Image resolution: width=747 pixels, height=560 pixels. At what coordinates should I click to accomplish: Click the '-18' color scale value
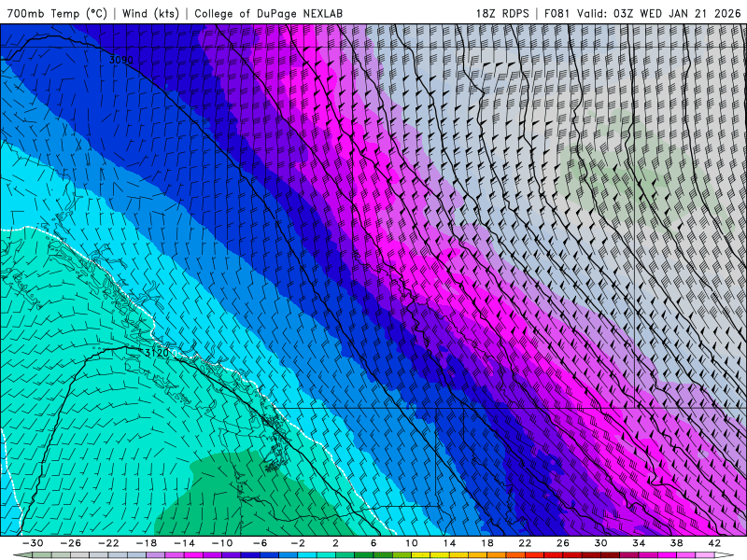click(x=147, y=543)
